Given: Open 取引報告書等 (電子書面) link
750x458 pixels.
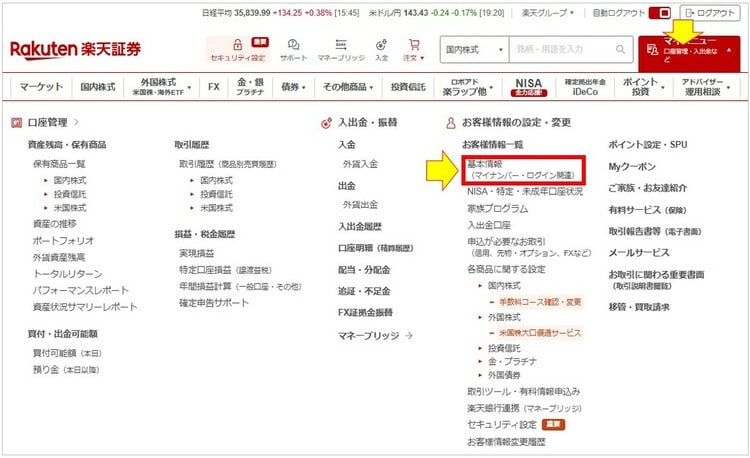Looking at the screenshot, I should tap(655, 231).
